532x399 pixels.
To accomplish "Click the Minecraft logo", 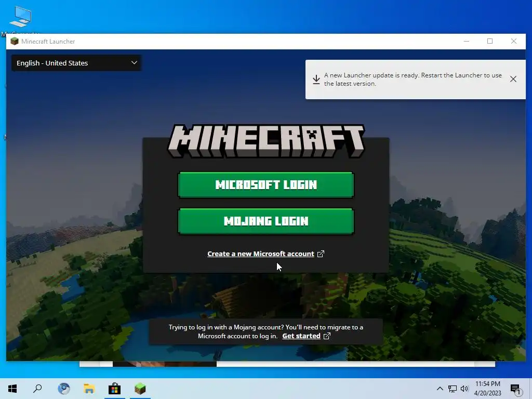I will pyautogui.click(x=266, y=141).
